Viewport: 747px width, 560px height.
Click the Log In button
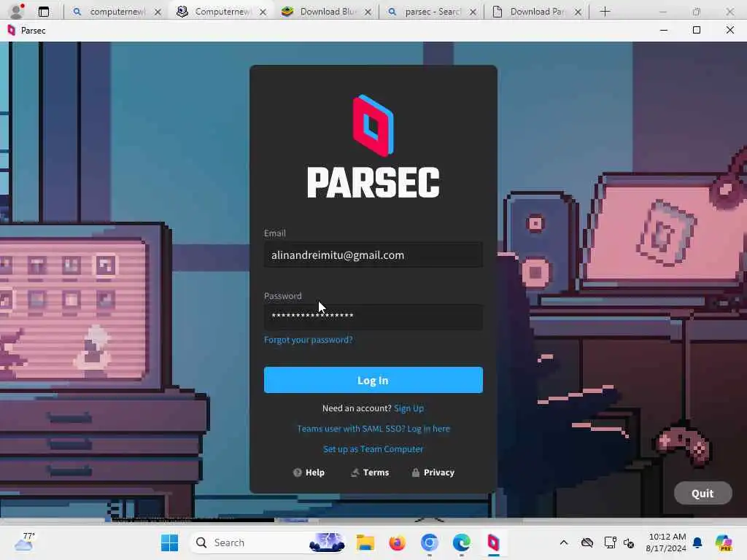click(x=373, y=380)
